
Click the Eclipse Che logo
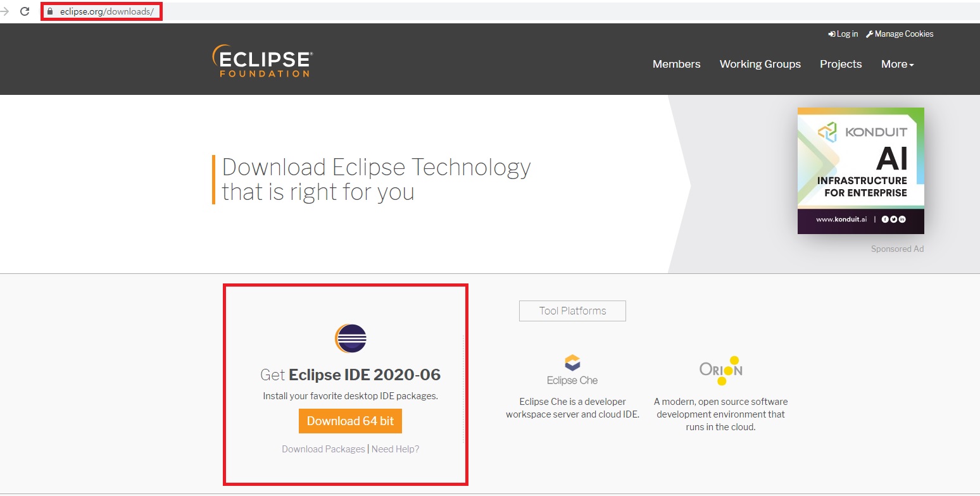pos(572,370)
